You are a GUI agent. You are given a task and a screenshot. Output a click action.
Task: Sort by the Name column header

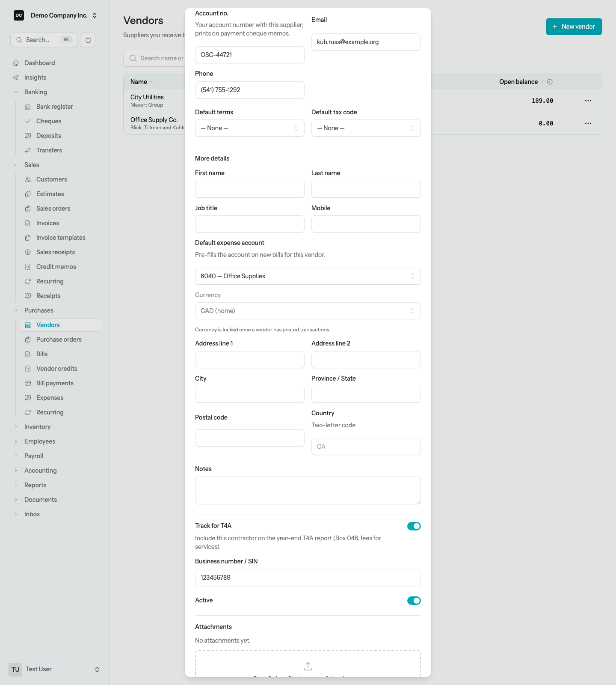point(142,82)
